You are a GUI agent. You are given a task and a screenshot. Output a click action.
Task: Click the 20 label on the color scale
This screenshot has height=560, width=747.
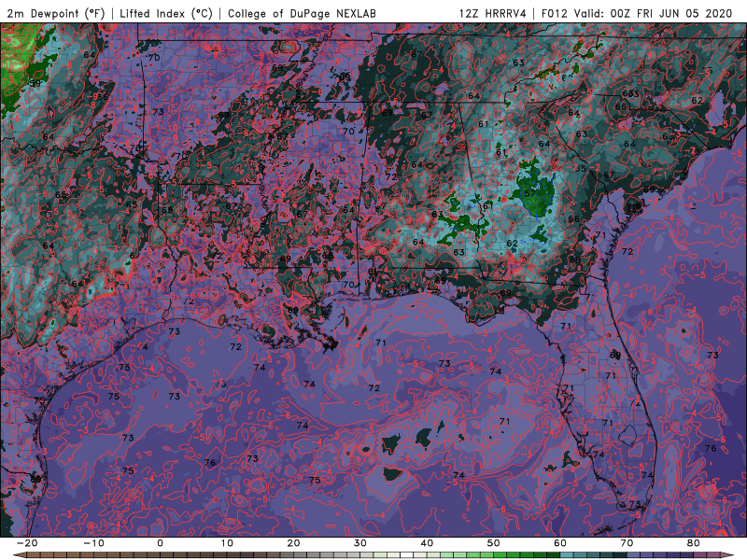click(293, 543)
